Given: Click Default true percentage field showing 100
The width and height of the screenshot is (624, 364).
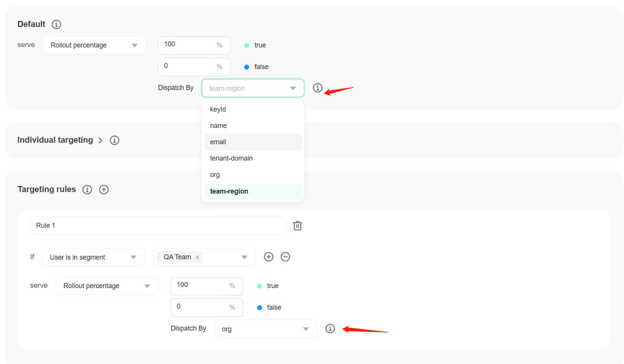Looking at the screenshot, I should 188,45.
